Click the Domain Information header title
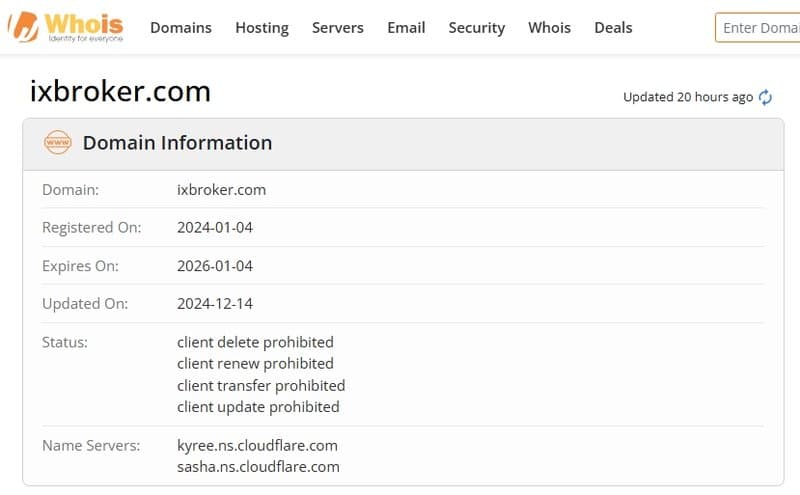The width and height of the screenshot is (800, 495). point(178,143)
